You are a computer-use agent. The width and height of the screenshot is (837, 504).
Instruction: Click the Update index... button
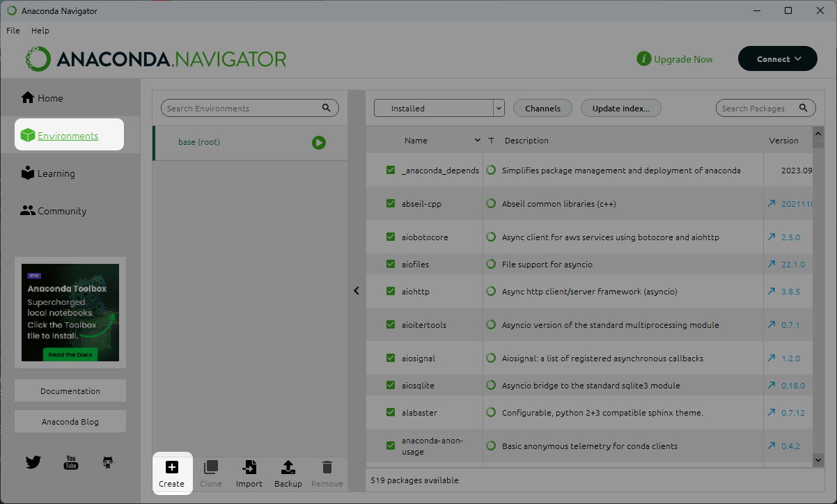[x=620, y=108]
